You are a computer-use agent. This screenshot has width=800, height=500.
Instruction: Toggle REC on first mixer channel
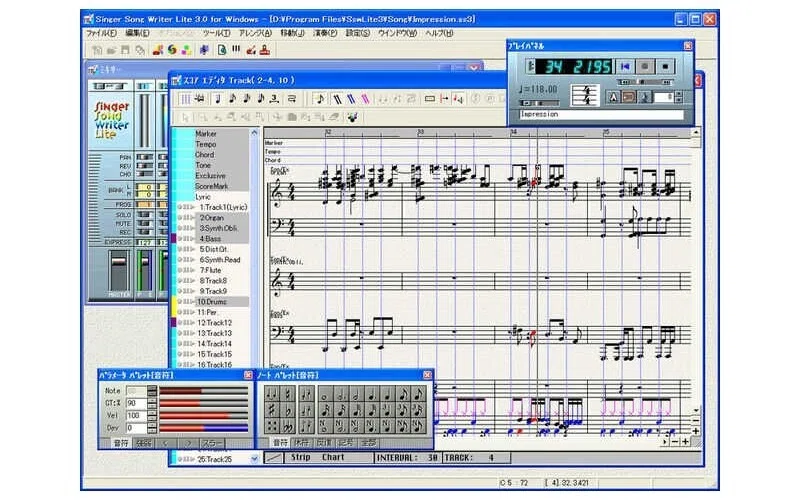(x=144, y=232)
